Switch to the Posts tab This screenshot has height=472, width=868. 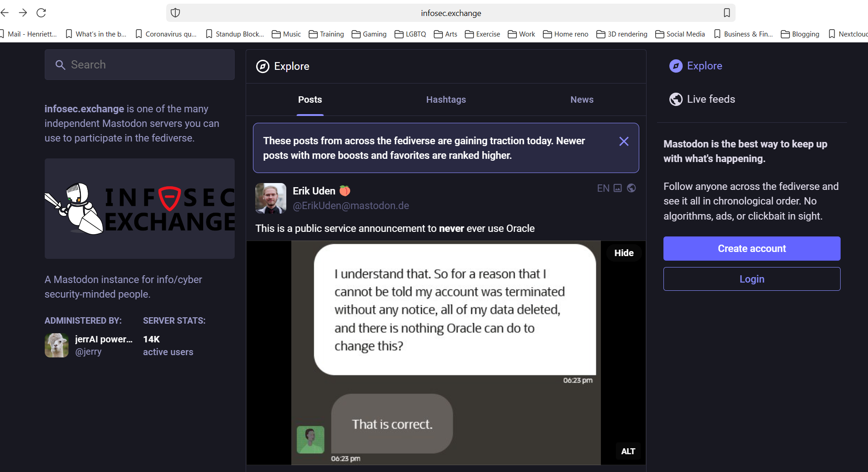(x=310, y=100)
